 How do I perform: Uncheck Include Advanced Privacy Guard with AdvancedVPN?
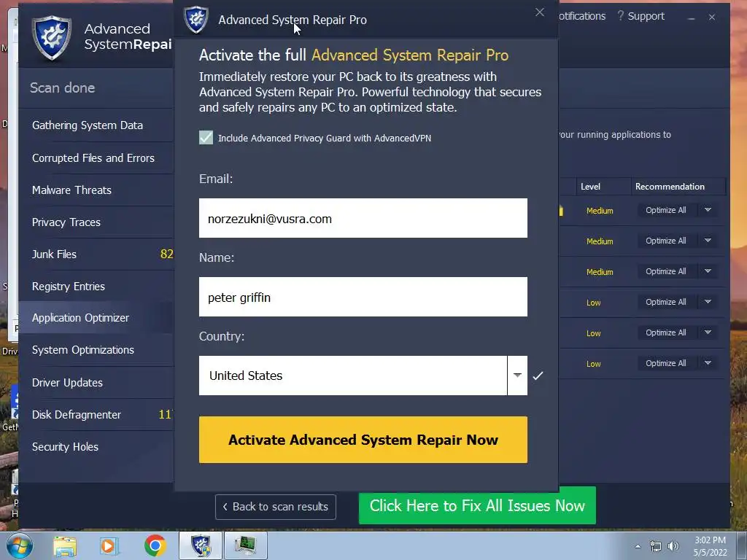[x=206, y=138]
